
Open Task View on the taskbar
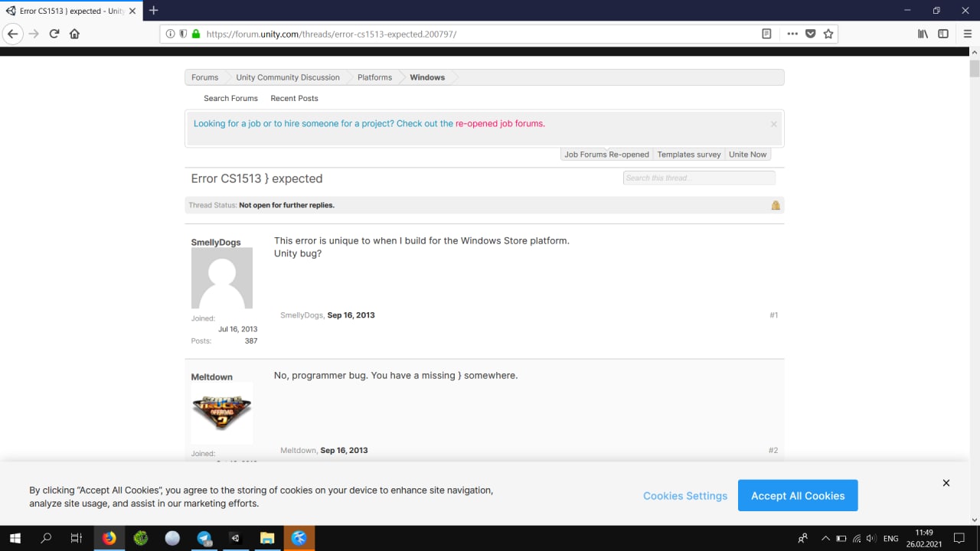[77, 538]
